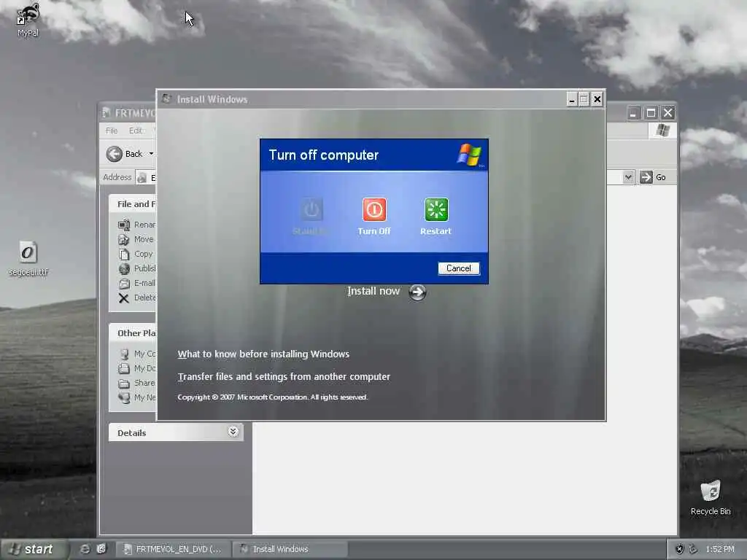Click Move task icon in Explorer sidebar
The width and height of the screenshot is (747, 560).
(124, 239)
